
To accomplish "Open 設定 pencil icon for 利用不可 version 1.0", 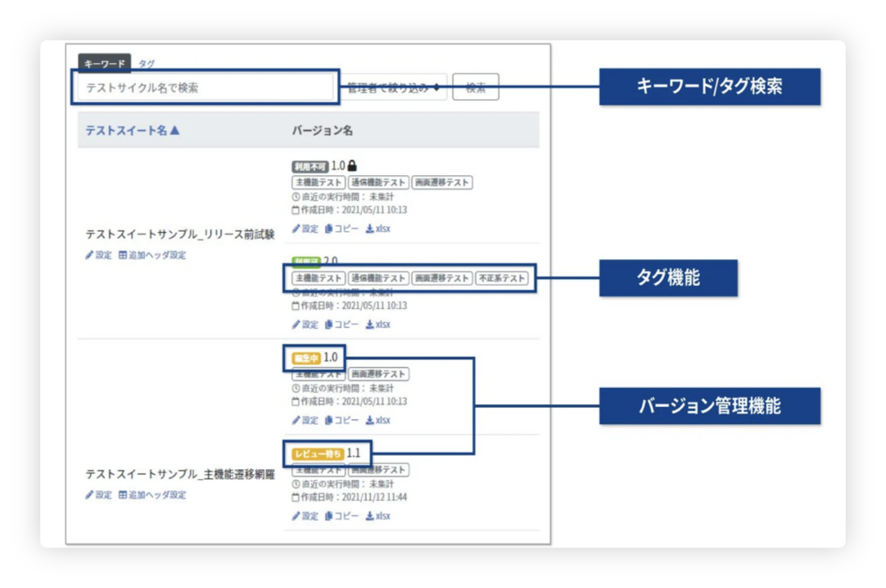I will pos(305,229).
